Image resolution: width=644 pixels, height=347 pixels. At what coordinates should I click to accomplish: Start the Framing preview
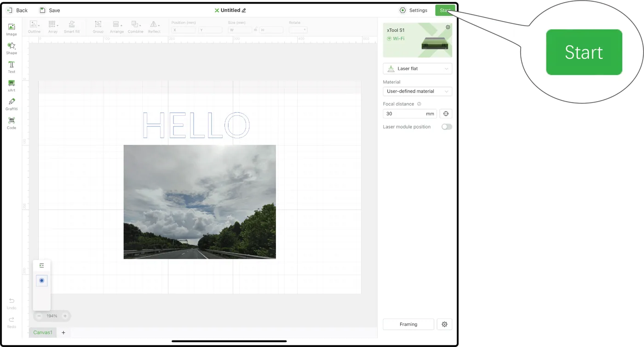(x=408, y=324)
